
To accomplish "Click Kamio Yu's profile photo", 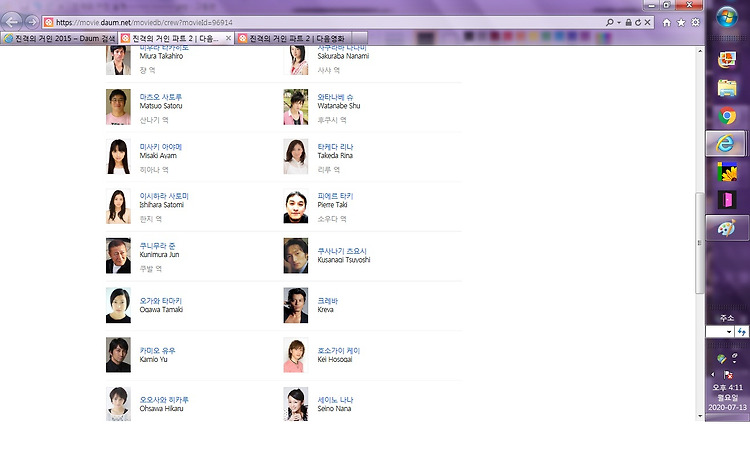I will tap(118, 355).
